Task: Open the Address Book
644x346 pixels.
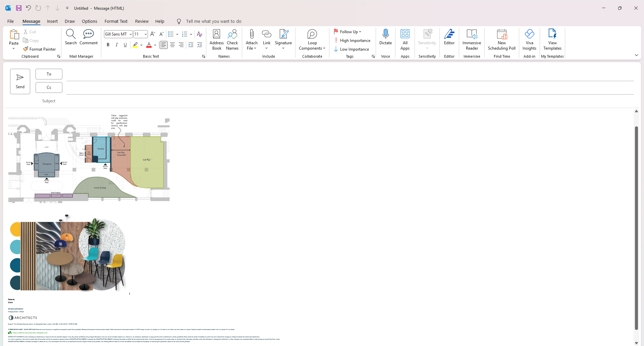Action: (217, 39)
